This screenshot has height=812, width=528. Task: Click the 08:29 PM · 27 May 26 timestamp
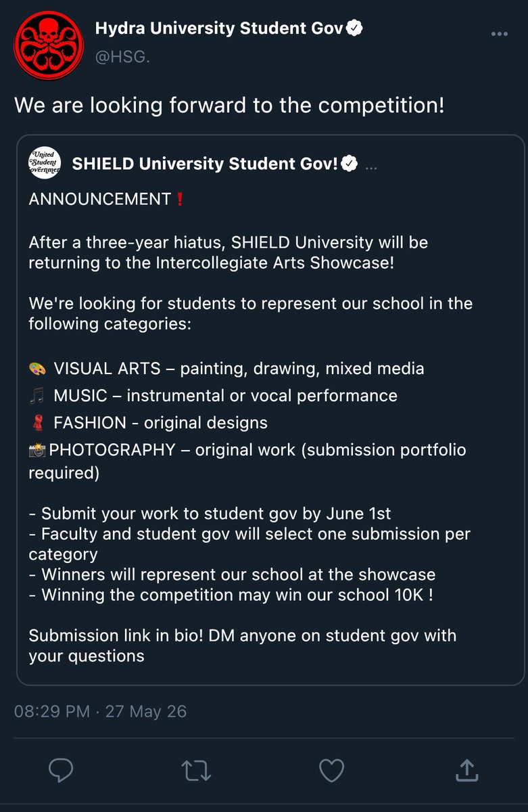pos(100,711)
